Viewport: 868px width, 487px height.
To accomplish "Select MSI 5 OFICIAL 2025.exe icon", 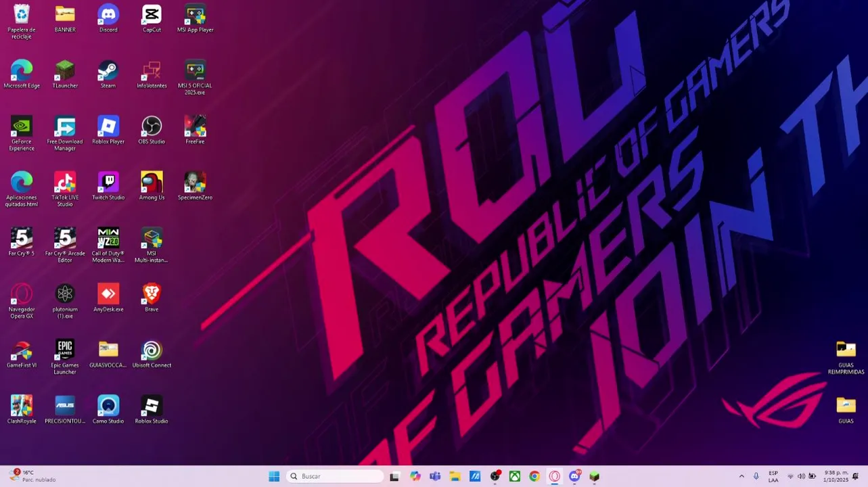I will point(195,77).
